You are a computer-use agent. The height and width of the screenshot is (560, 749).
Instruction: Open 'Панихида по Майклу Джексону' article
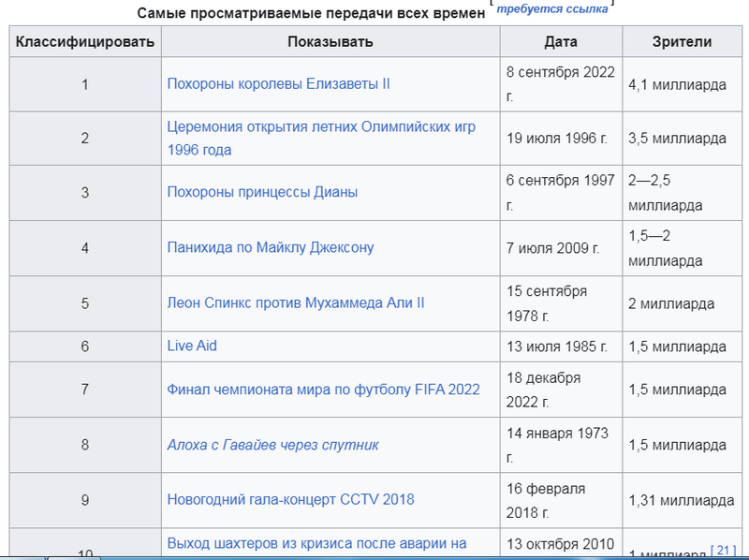(271, 247)
